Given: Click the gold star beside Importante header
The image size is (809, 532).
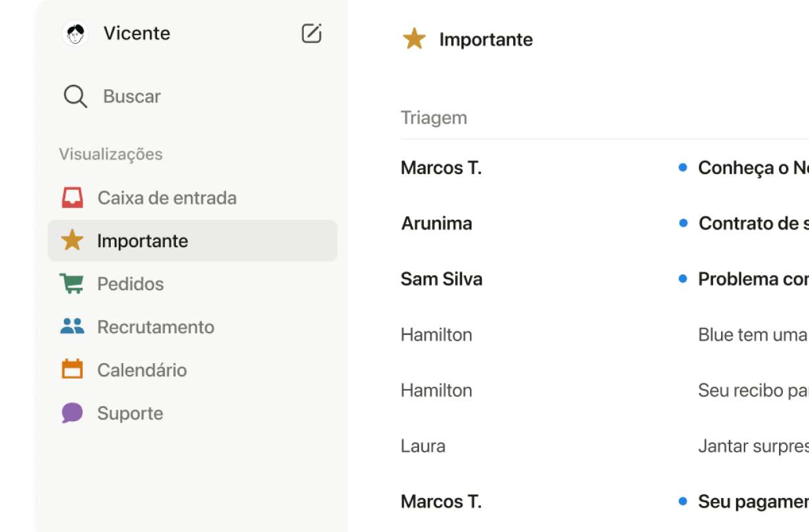Looking at the screenshot, I should [x=414, y=39].
